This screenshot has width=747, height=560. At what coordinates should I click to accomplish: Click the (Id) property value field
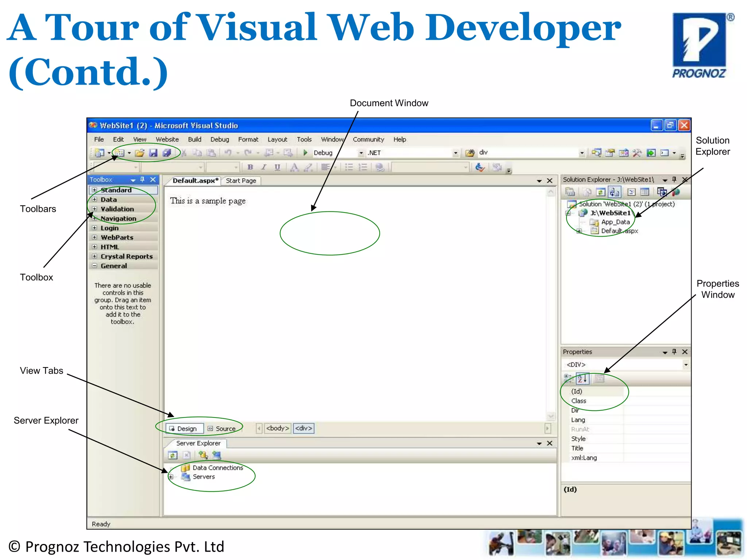click(657, 391)
